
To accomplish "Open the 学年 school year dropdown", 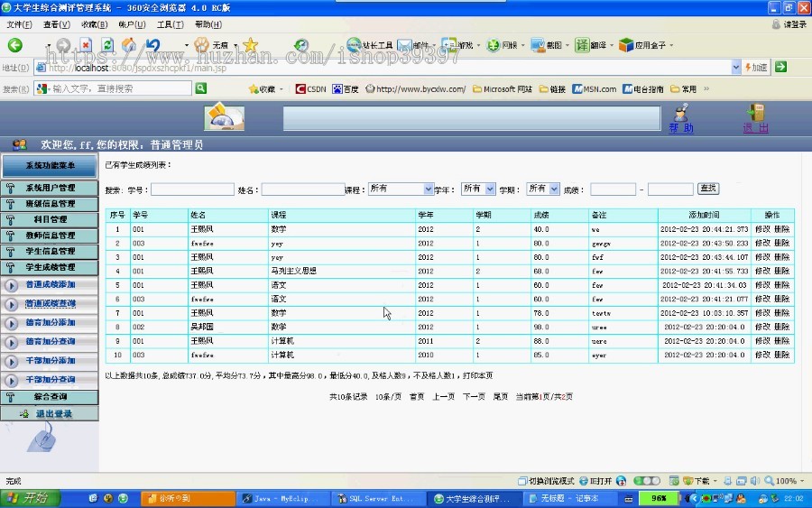I will click(478, 189).
